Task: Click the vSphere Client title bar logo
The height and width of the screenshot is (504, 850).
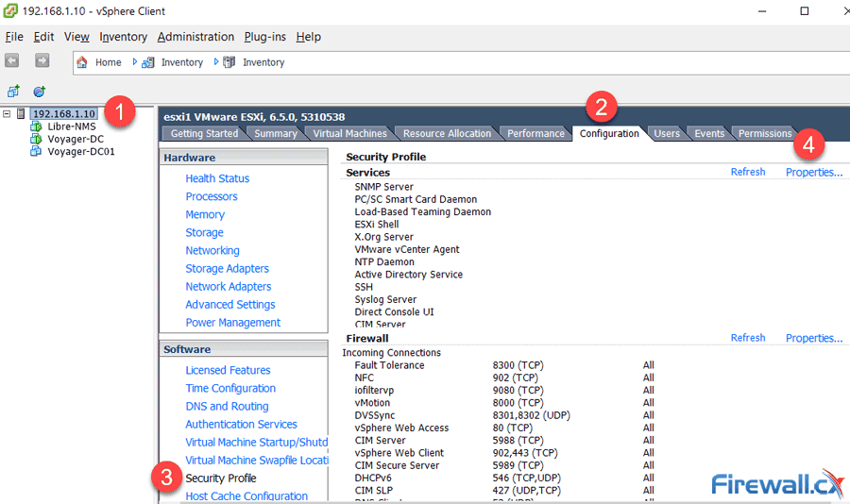Action: [x=9, y=10]
